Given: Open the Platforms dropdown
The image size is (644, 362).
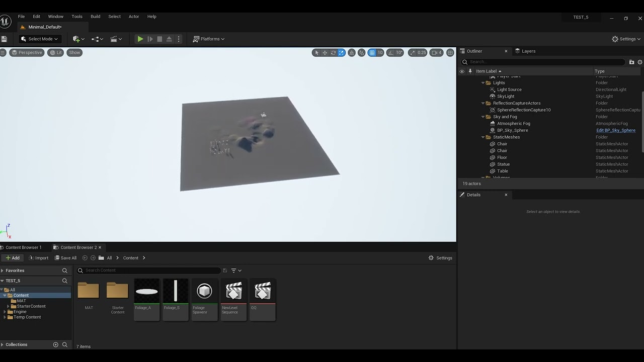Looking at the screenshot, I should click(x=209, y=39).
